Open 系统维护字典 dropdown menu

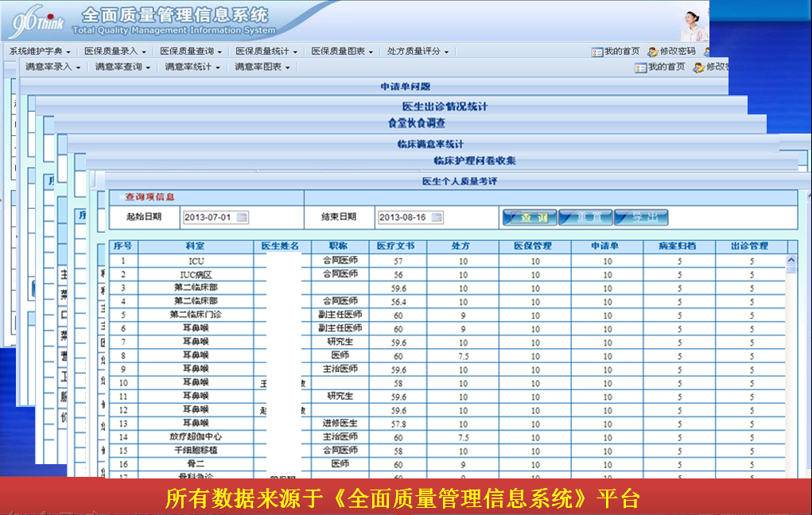click(40, 51)
